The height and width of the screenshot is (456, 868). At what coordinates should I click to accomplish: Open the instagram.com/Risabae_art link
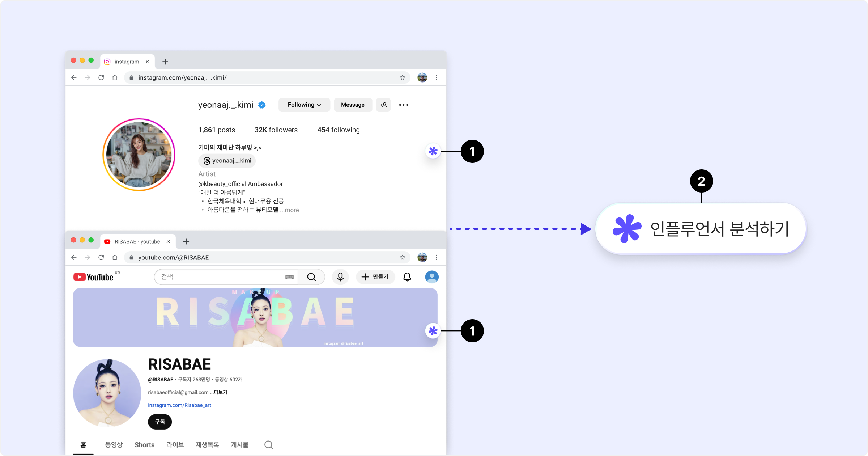tap(179, 405)
